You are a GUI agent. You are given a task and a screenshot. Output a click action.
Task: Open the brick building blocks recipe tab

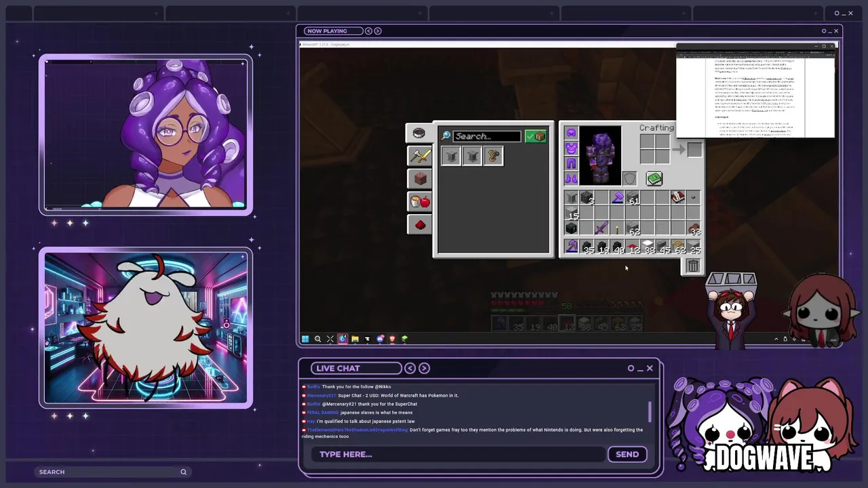(420, 179)
